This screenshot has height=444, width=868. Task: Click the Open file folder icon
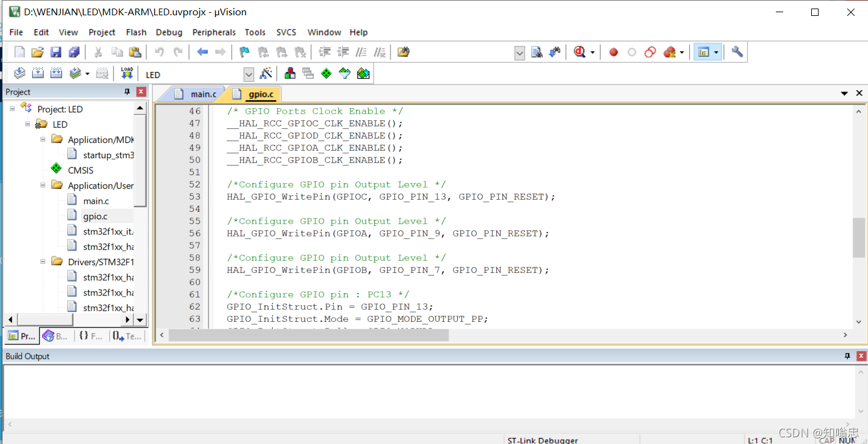tap(37, 52)
